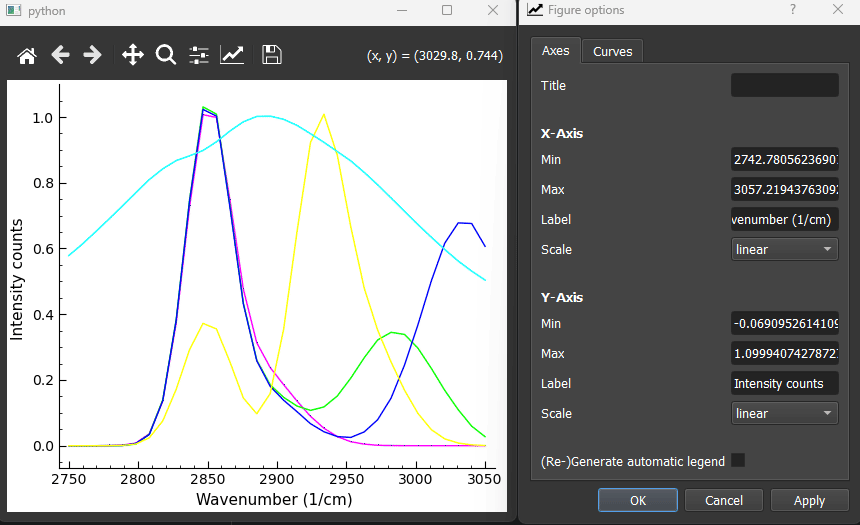
Task: Close the Figure options dialog
Action: [838, 9]
